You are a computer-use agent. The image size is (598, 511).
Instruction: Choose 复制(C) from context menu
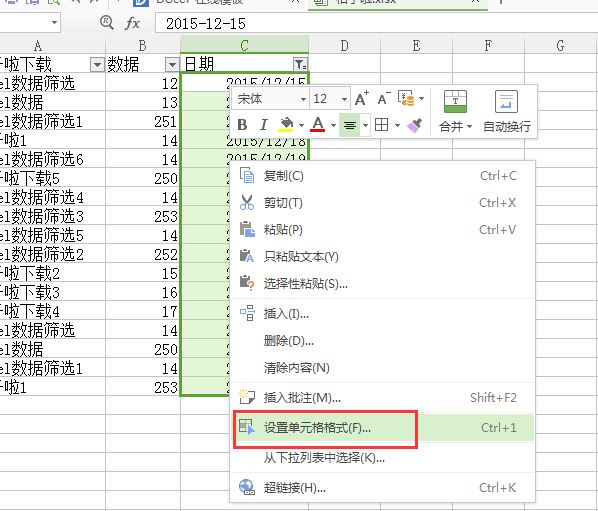tap(383, 176)
